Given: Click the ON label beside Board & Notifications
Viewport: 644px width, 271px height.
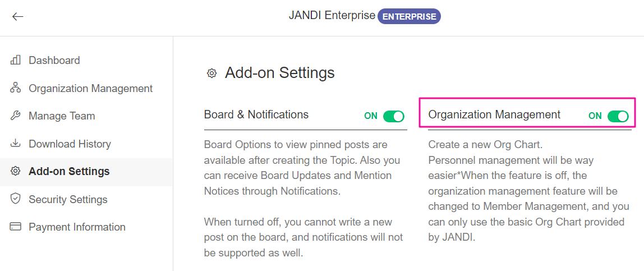Looking at the screenshot, I should [371, 116].
